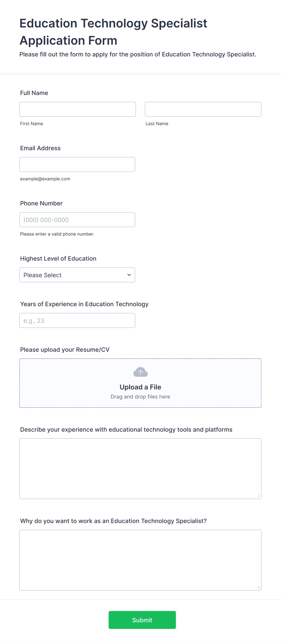This screenshot has width=281, height=644.
Task: Open the Highest Level of Education dropdown
Action: [x=77, y=275]
